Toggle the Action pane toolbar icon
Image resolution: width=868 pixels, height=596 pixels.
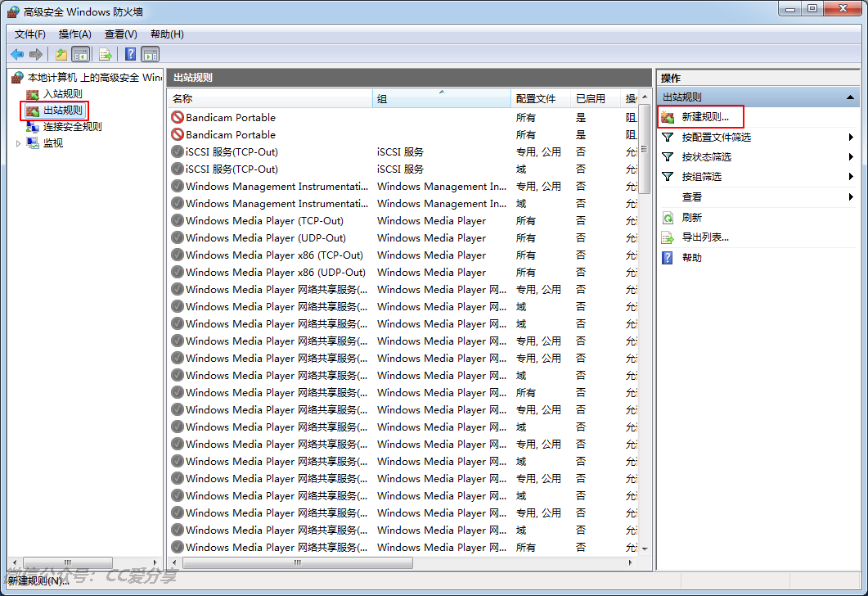coord(150,54)
